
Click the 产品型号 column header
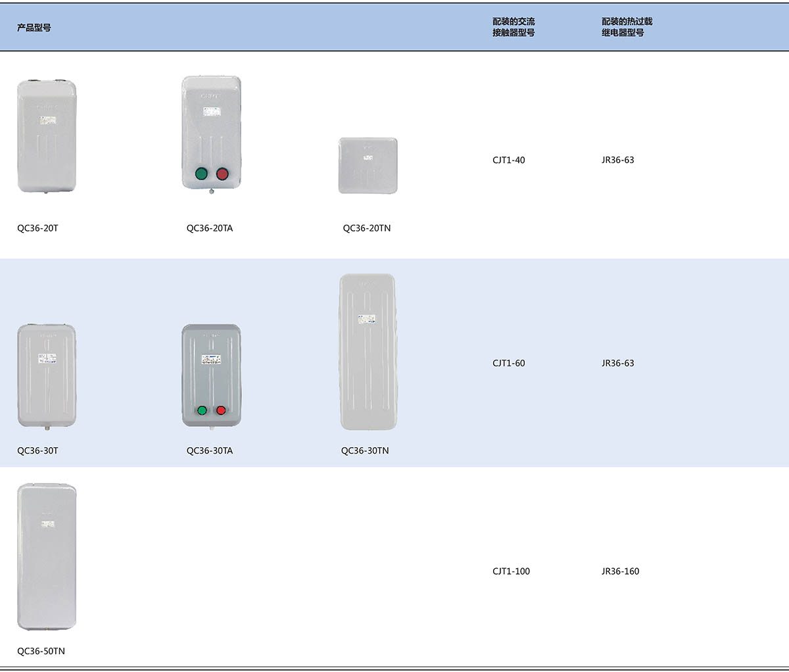click(x=34, y=28)
